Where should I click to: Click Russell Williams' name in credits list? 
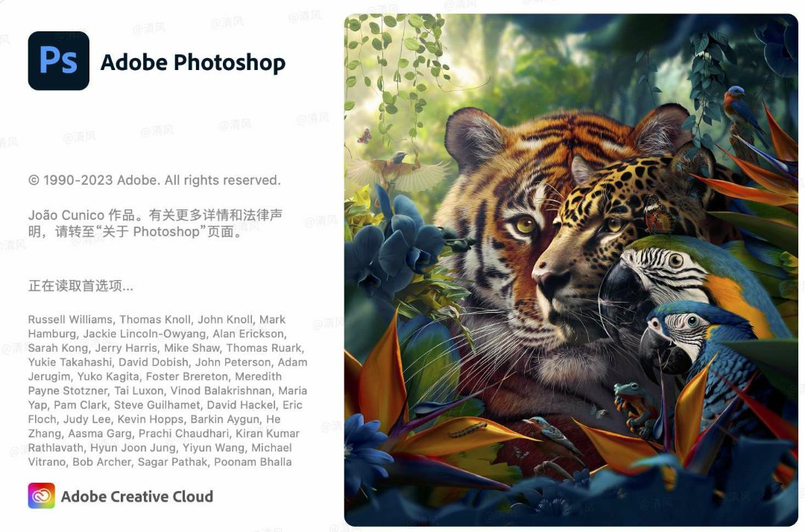tap(70, 319)
